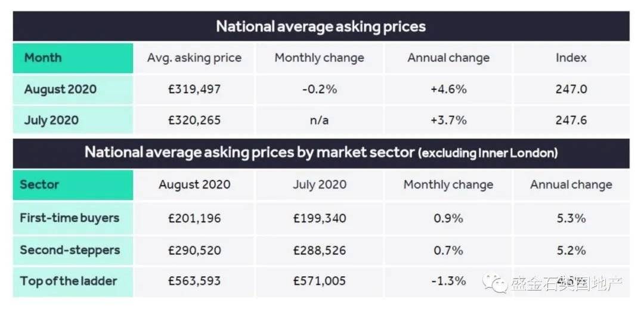Select the Second-steppers row label

(x=70, y=250)
